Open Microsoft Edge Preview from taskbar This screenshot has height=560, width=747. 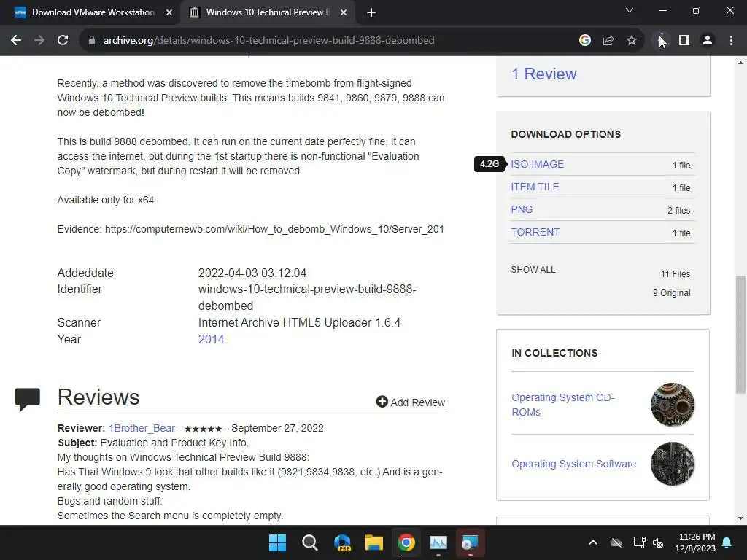(342, 542)
